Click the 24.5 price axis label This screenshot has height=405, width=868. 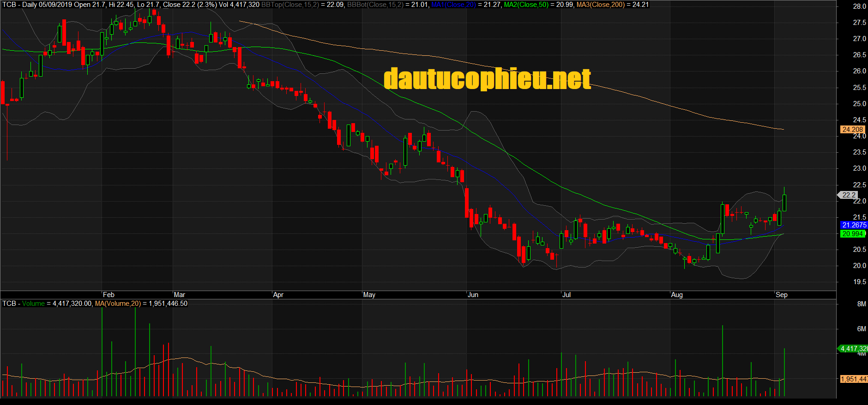859,120
